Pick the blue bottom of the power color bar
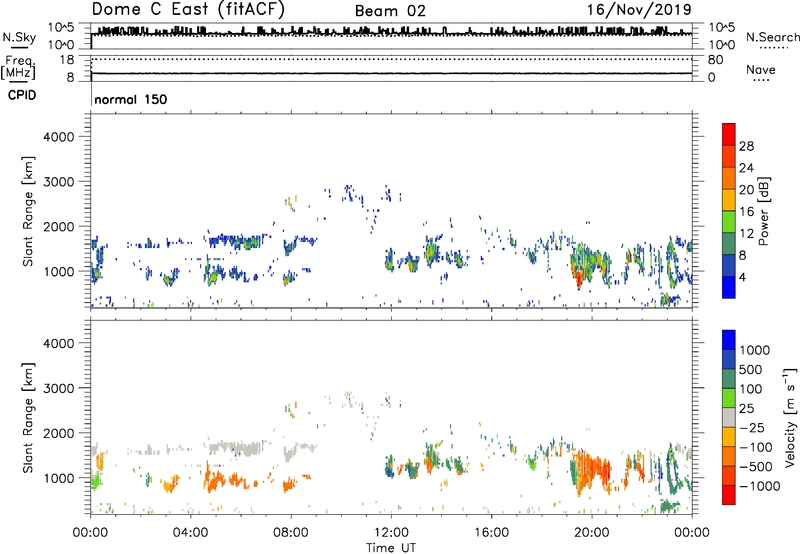Viewport: 800px width, 554px height. pyautogui.click(x=729, y=288)
